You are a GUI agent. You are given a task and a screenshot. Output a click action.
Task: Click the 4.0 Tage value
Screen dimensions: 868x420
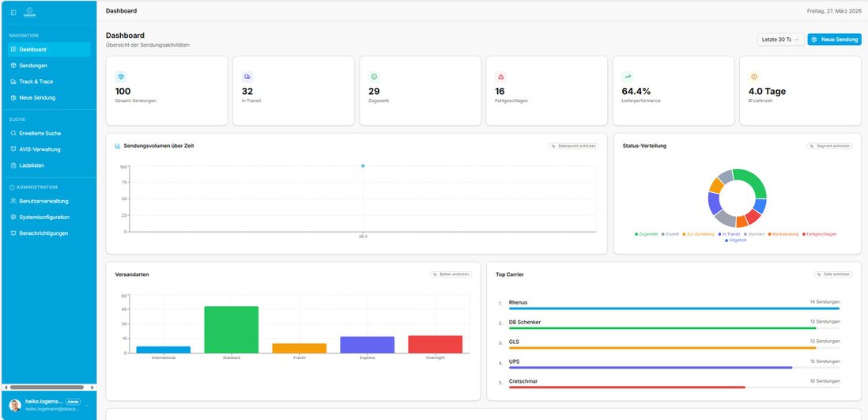[768, 92]
